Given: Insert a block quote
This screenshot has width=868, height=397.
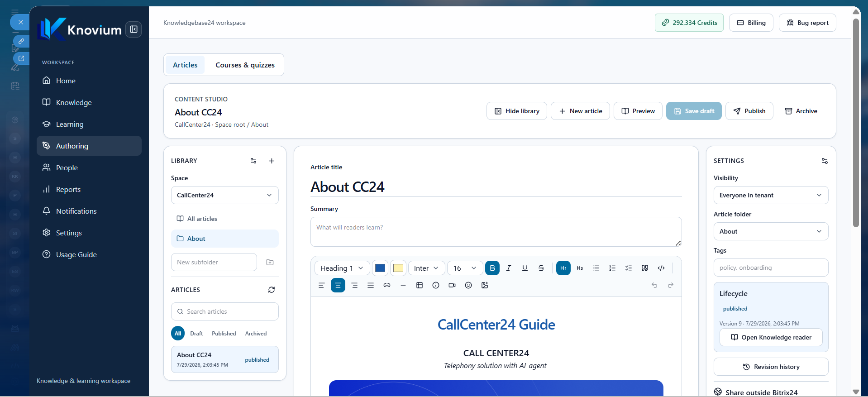Looking at the screenshot, I should [645, 268].
